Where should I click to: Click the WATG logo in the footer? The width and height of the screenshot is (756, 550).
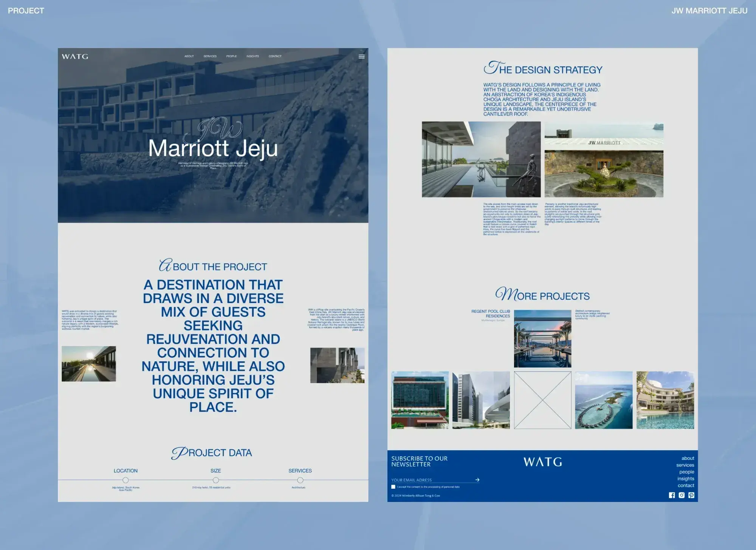(x=542, y=461)
